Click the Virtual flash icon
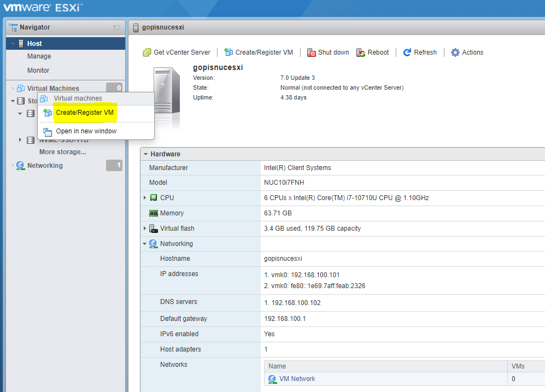Viewport: 545px width, 392px height. [x=153, y=229]
